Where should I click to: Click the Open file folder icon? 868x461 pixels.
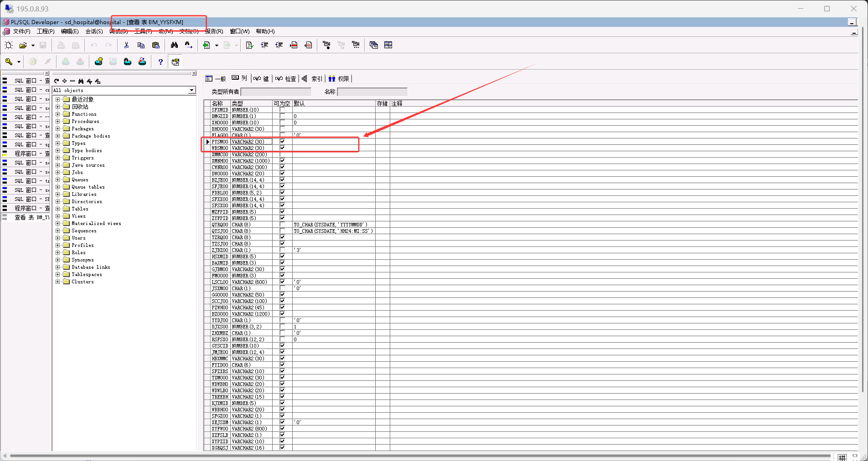tap(23, 45)
